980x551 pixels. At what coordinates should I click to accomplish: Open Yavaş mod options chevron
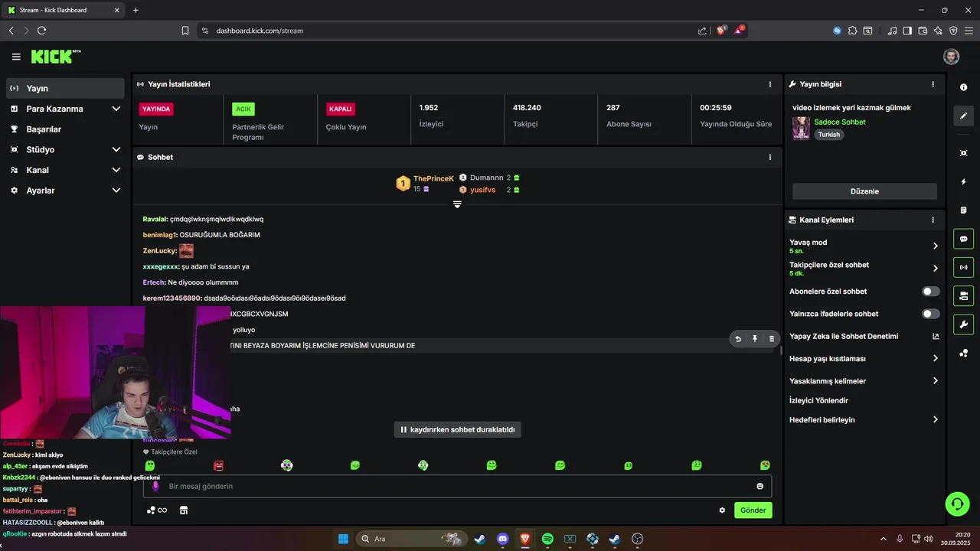[x=935, y=246]
